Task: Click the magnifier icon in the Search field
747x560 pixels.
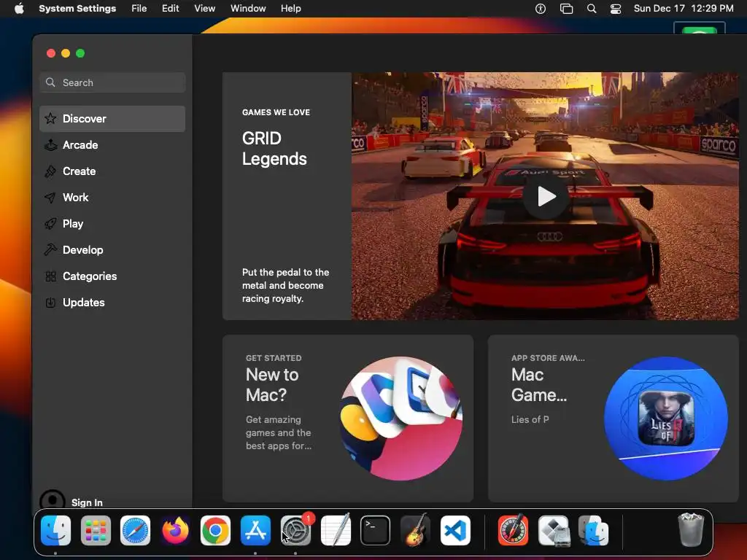Action: click(x=50, y=82)
